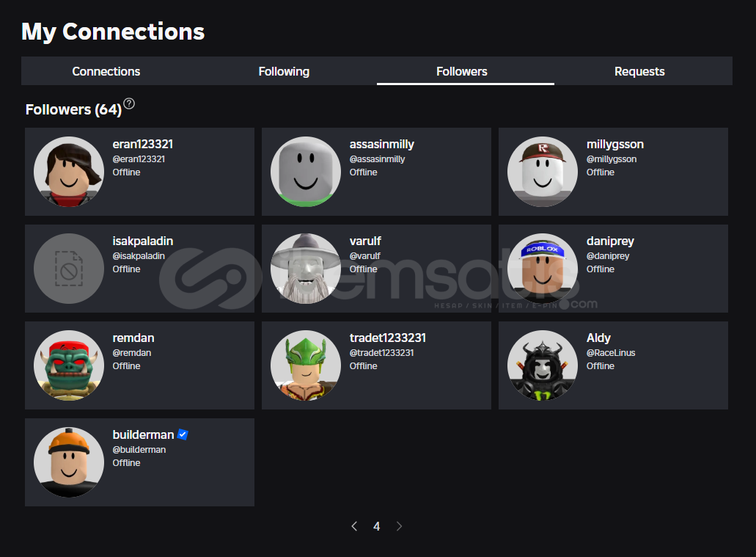Click remdan's green ogre avatar
This screenshot has width=756, height=557.
(x=69, y=365)
